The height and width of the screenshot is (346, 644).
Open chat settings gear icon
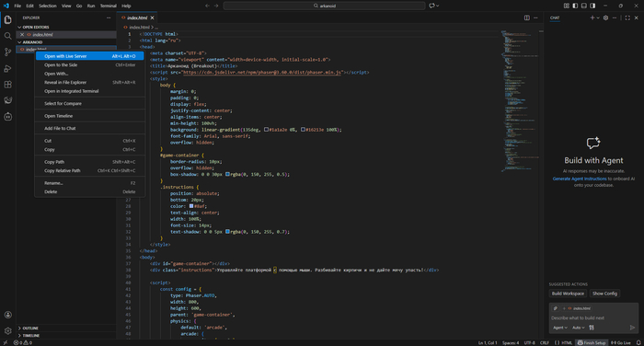[x=605, y=17]
